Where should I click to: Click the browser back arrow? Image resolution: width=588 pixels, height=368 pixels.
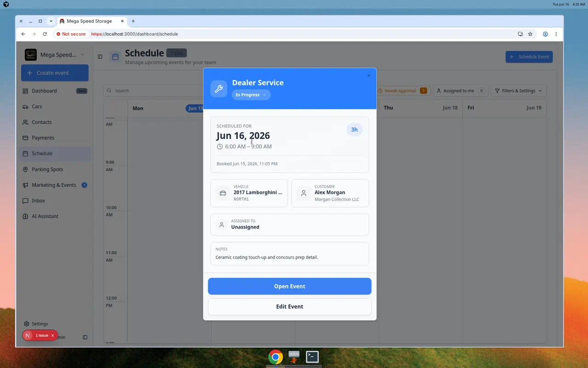23,34
